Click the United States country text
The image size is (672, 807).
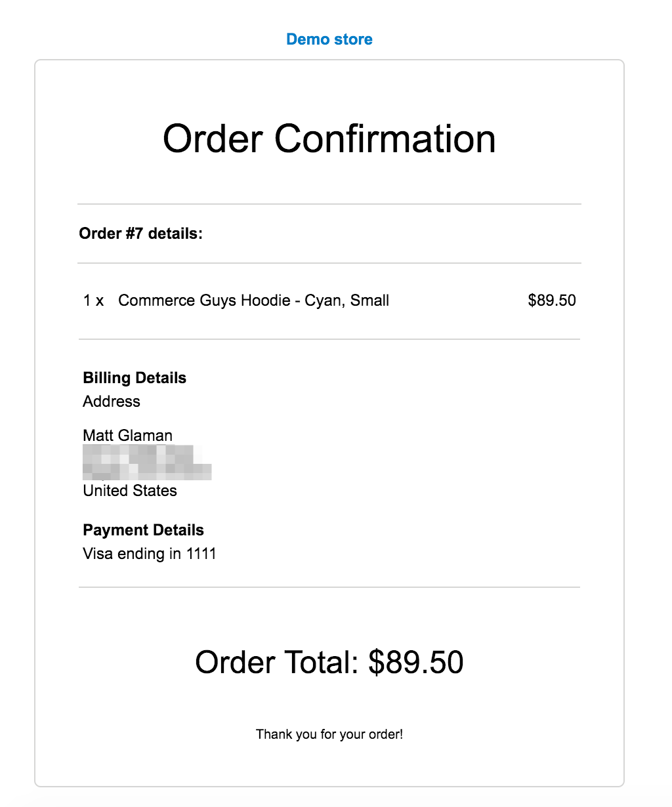point(130,491)
